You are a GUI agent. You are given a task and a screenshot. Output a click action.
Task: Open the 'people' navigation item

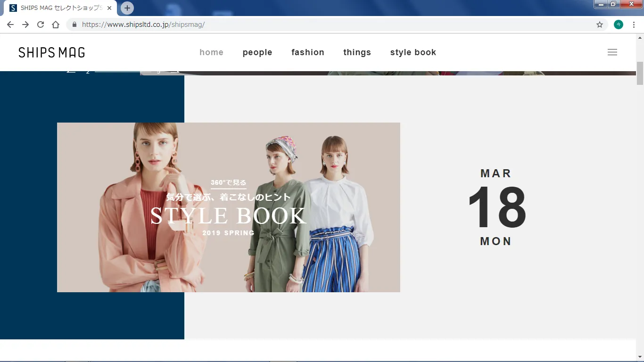tap(257, 52)
